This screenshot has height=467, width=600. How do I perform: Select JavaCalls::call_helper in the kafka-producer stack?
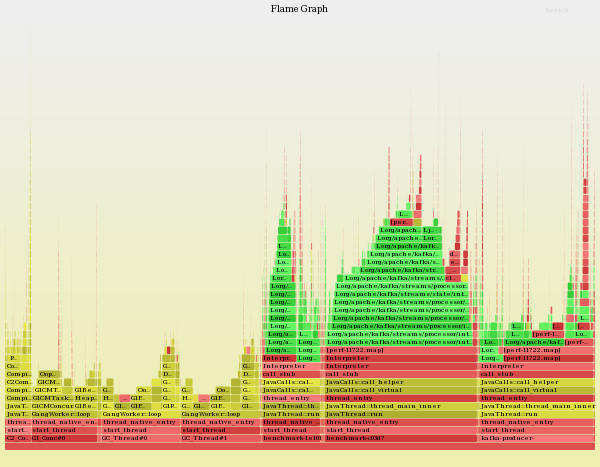tap(536, 382)
